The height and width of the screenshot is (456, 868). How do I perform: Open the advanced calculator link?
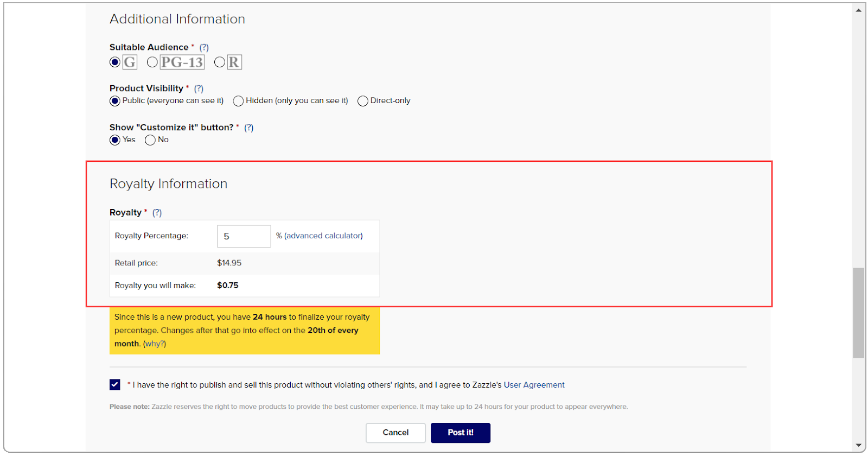point(323,236)
